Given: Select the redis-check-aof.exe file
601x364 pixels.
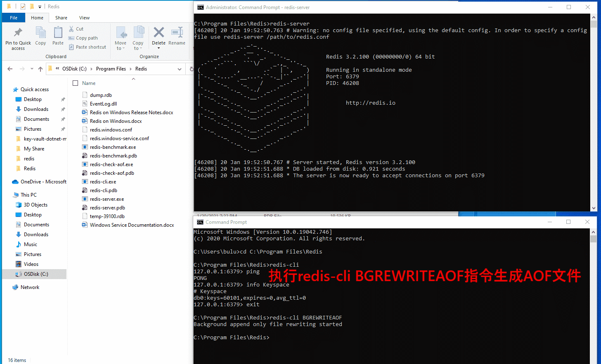Looking at the screenshot, I should (111, 164).
